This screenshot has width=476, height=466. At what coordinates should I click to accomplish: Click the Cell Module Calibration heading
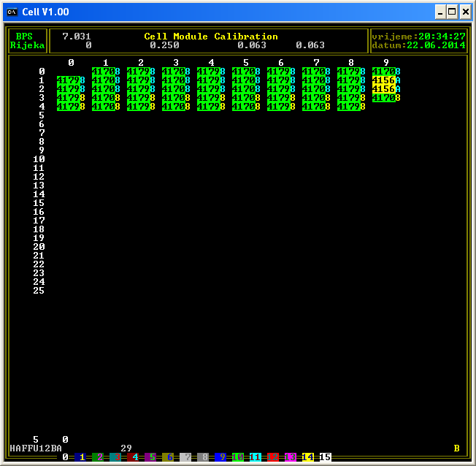(x=211, y=37)
